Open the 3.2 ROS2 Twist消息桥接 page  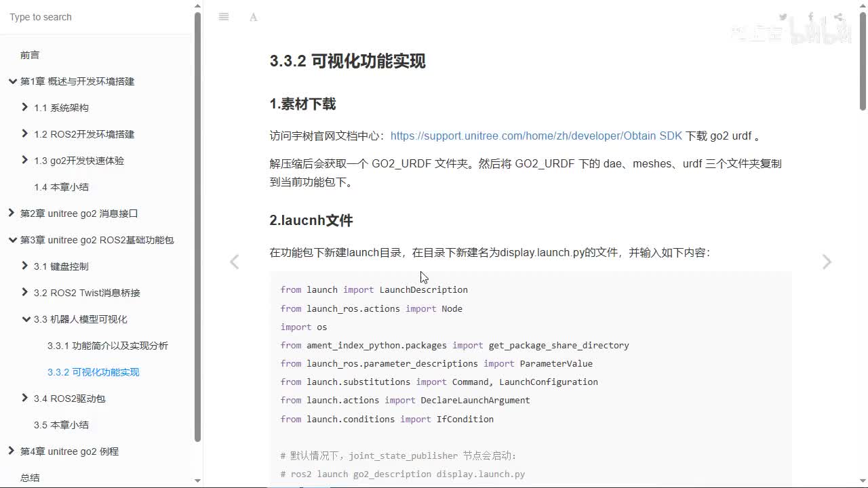point(87,293)
